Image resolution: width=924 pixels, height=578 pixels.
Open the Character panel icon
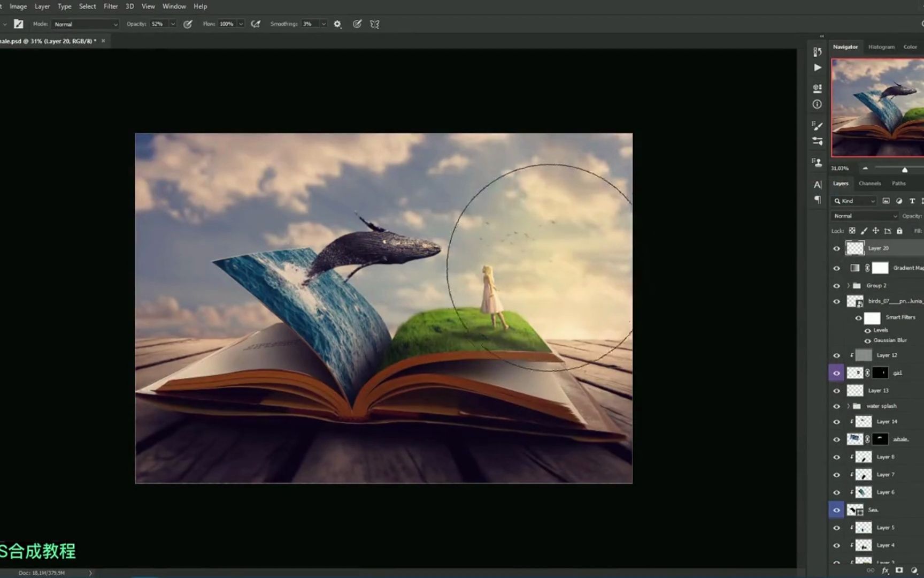click(x=817, y=185)
